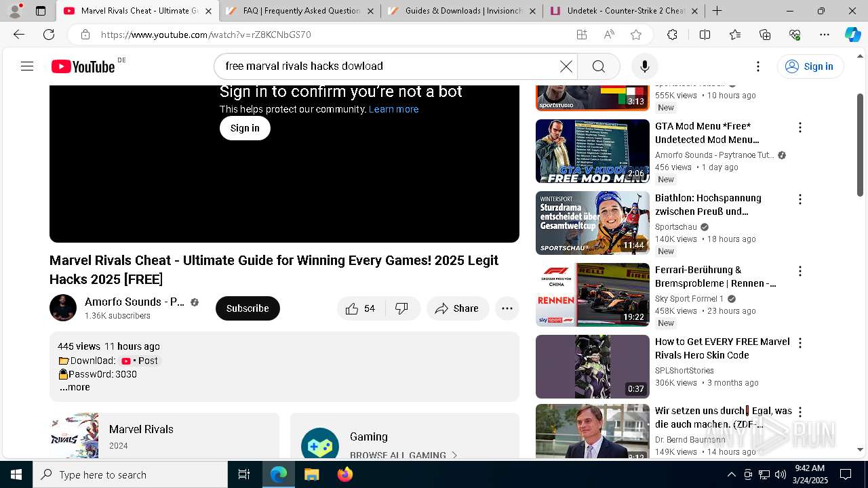Open options for GTA Mod Menu video
Screen dimensions: 868x488
click(800, 127)
